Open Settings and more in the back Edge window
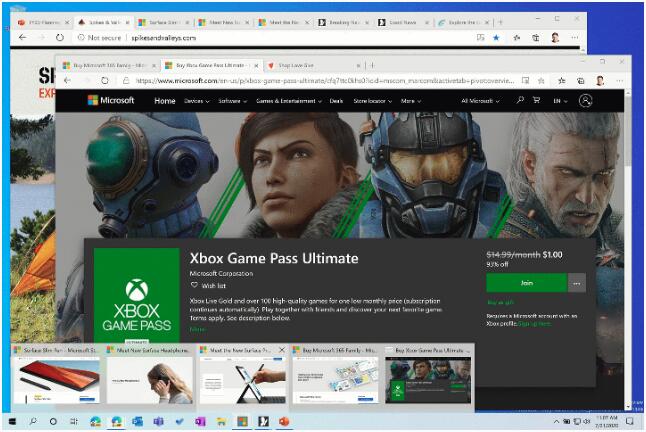Image resolution: width=646 pixels, height=432 pixels. tap(574, 37)
